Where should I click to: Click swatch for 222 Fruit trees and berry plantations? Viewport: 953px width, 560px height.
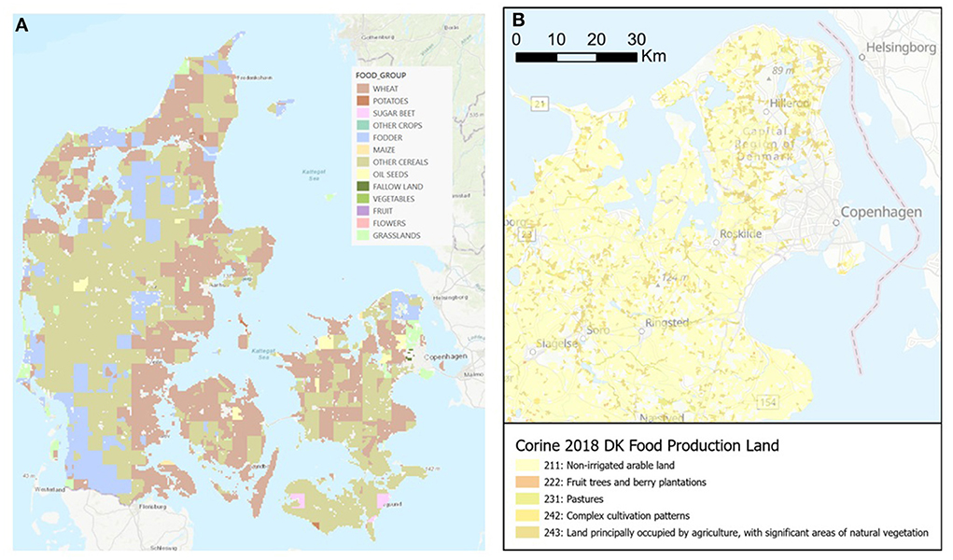pyautogui.click(x=526, y=483)
